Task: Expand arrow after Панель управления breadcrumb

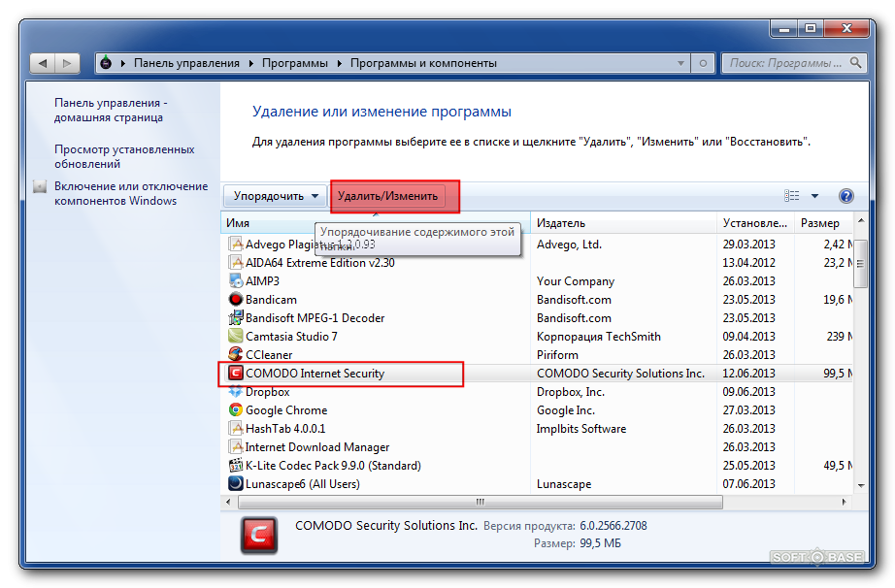Action: (x=251, y=63)
